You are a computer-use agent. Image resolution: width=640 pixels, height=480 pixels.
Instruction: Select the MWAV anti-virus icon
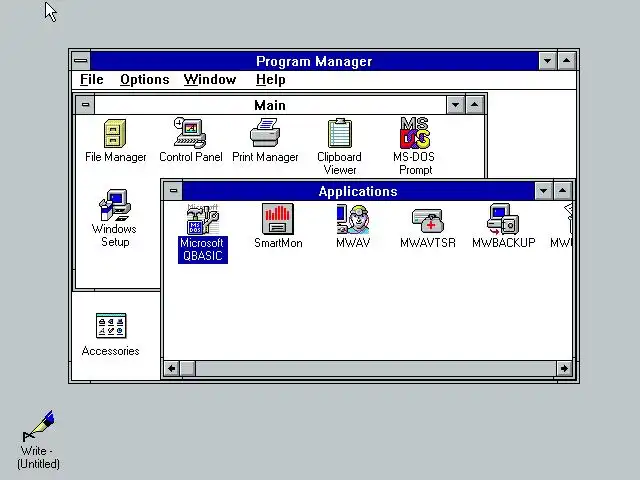click(353, 226)
